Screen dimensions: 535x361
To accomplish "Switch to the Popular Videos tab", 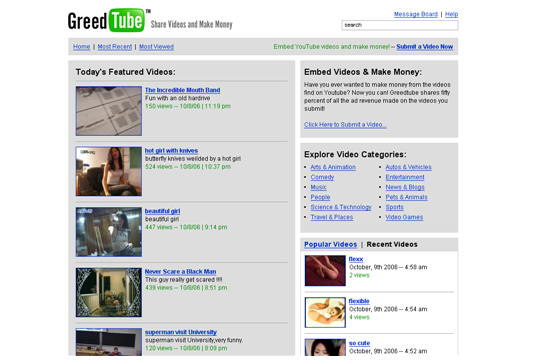I will (x=330, y=244).
